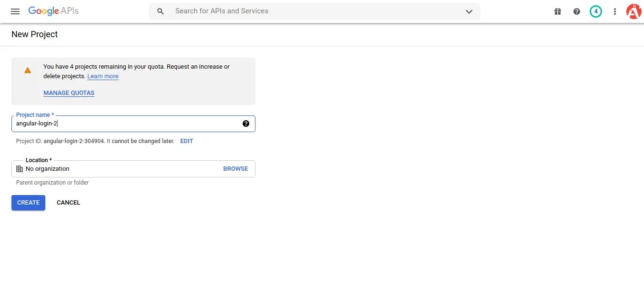
Task: Show the 4 pending notifications
Action: pyautogui.click(x=595, y=11)
